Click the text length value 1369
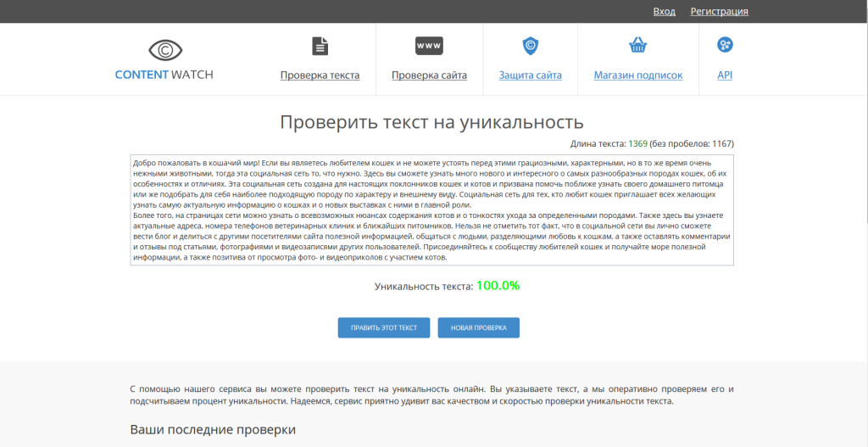The width and height of the screenshot is (868, 447). pos(637,144)
